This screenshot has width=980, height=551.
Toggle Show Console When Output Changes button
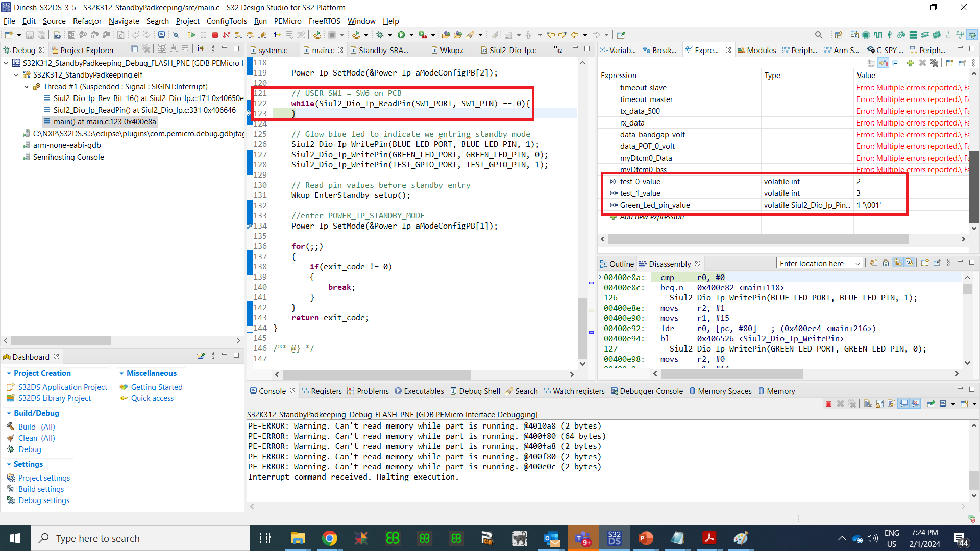tap(903, 404)
